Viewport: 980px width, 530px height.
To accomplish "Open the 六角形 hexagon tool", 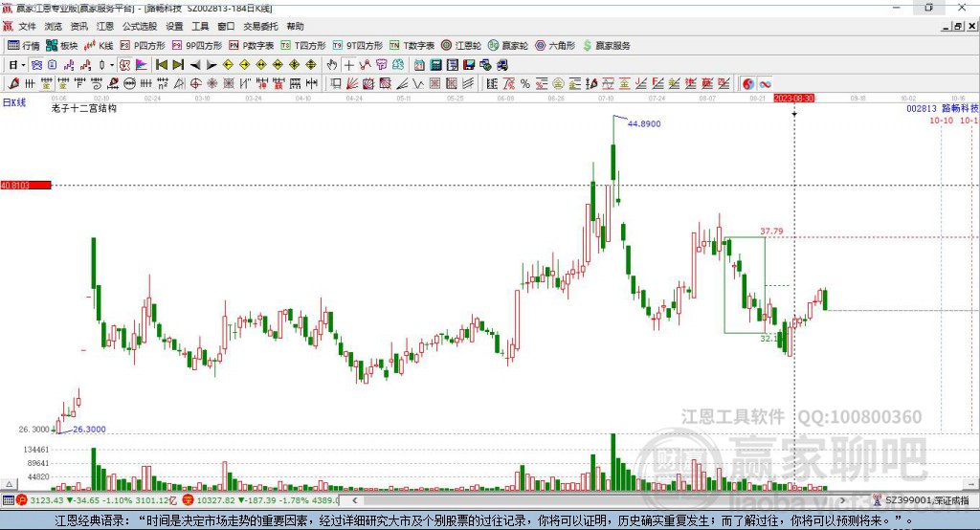I will [x=555, y=46].
